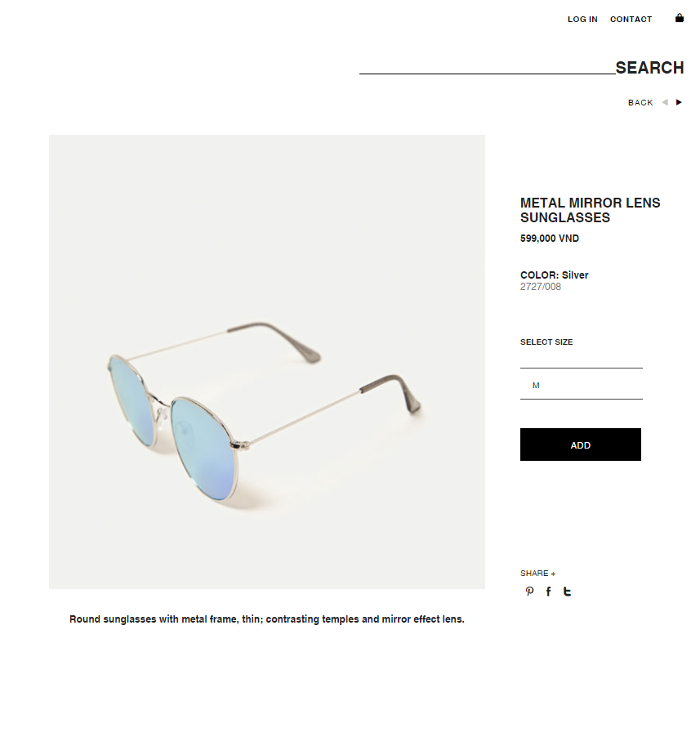Viewport: 700px width, 746px height.
Task: Click the product description text
Action: tap(267, 619)
